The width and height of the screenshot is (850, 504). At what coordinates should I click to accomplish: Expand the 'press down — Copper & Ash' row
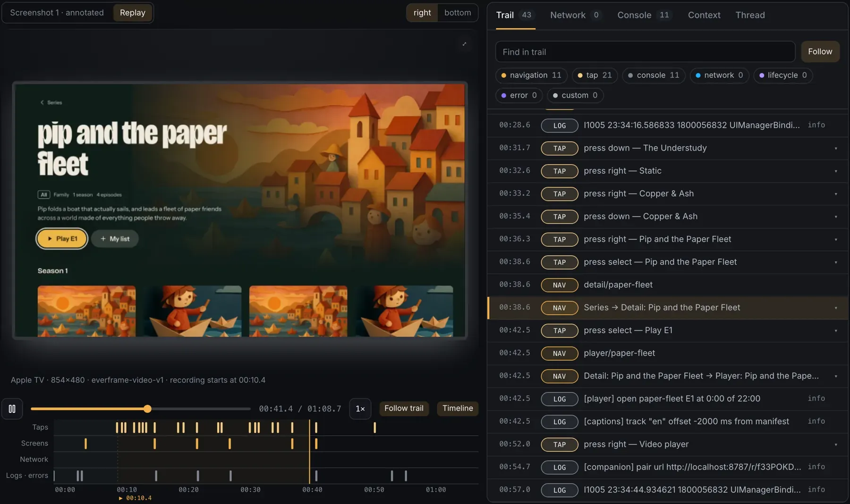tap(835, 217)
